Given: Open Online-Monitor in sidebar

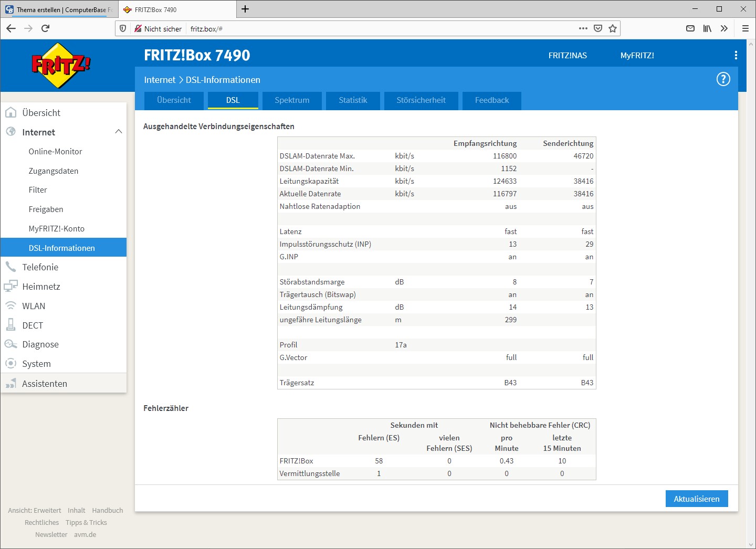Looking at the screenshot, I should (64, 151).
